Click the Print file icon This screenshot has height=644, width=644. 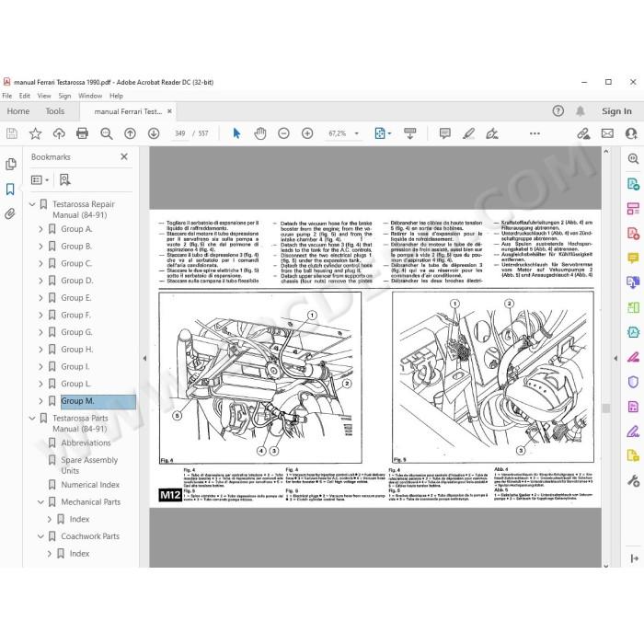82,133
